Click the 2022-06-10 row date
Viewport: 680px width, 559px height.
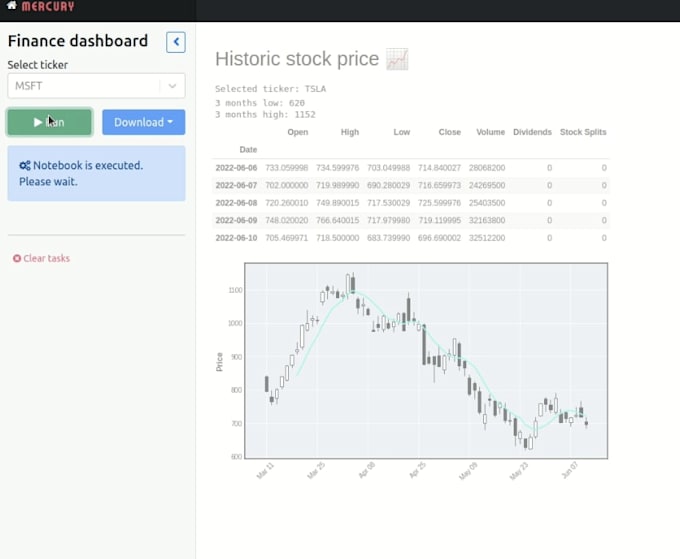(236, 238)
